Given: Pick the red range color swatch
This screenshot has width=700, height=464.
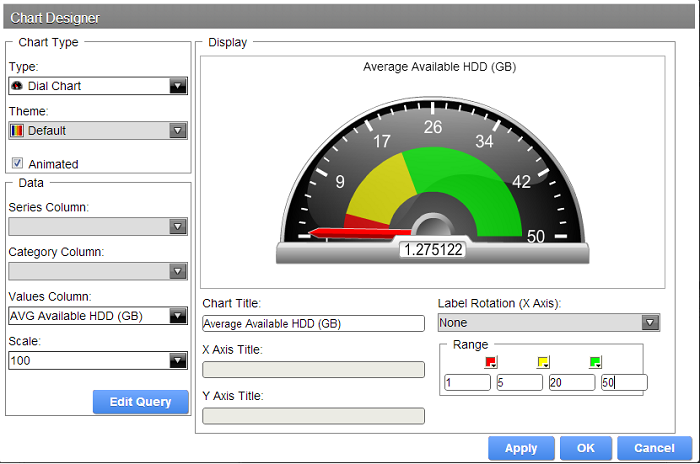Looking at the screenshot, I should point(491,362).
